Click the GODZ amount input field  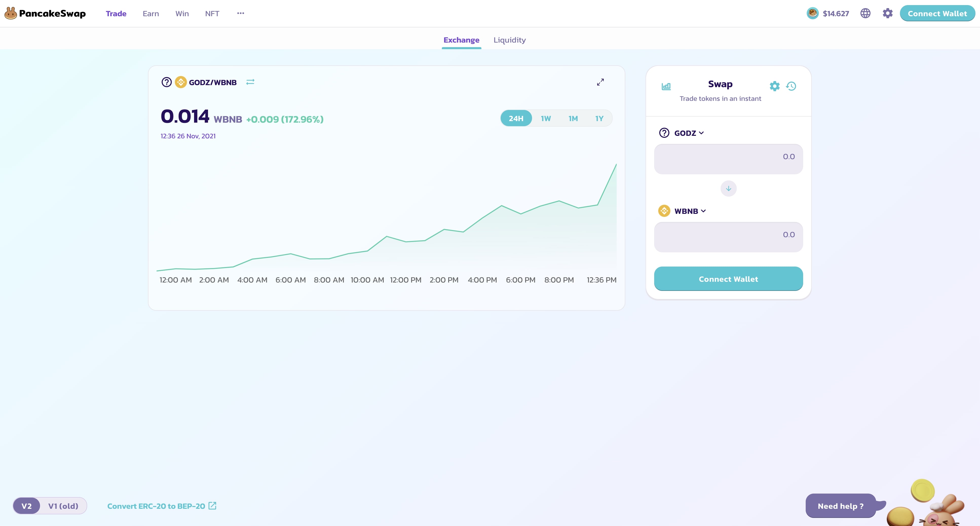(728, 159)
